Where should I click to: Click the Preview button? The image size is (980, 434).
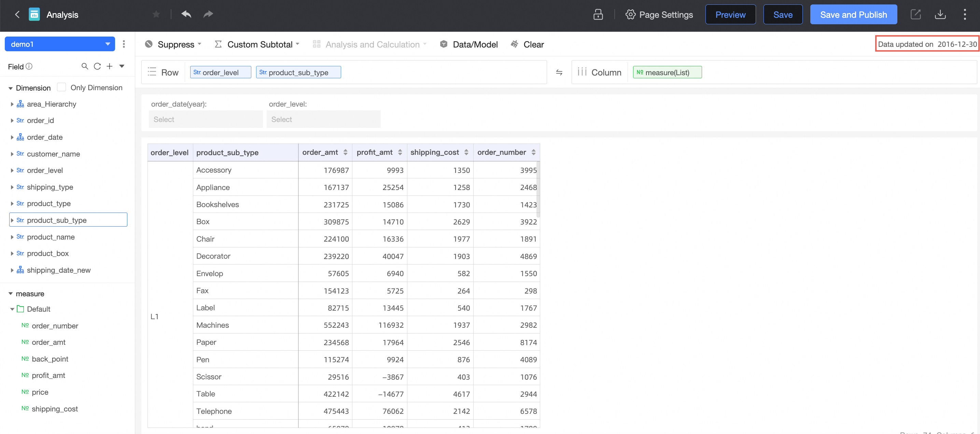pos(730,14)
